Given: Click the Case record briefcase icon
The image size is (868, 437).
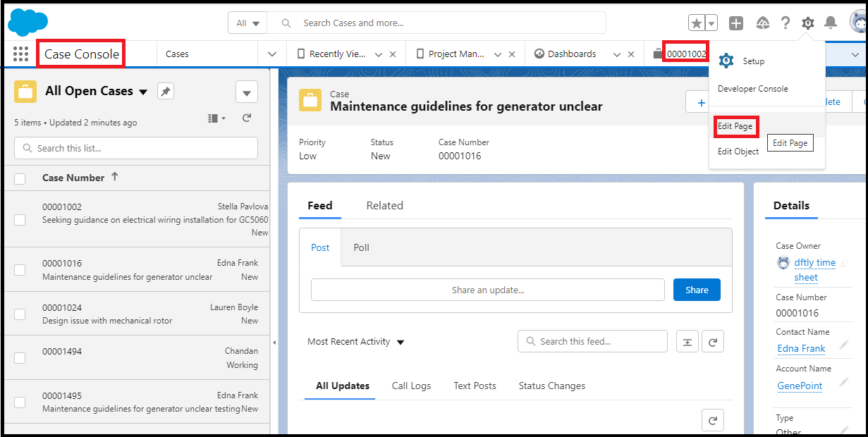Looking at the screenshot, I should (x=310, y=100).
